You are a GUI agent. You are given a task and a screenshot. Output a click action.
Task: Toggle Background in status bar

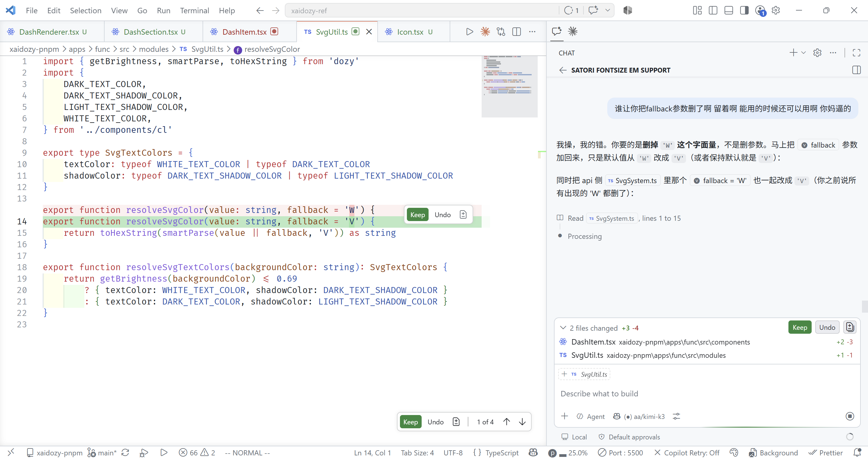pos(773,453)
